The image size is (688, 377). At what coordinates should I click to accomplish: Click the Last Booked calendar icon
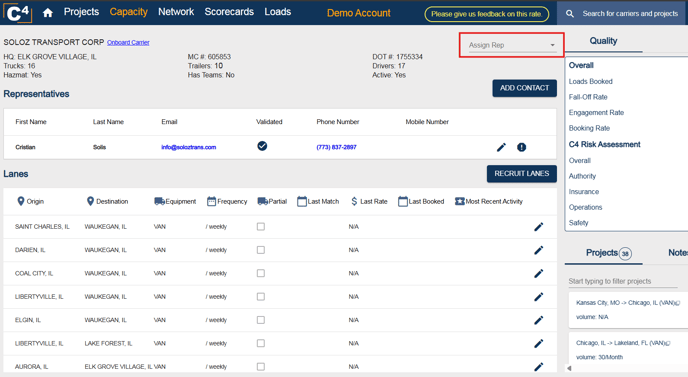(403, 201)
